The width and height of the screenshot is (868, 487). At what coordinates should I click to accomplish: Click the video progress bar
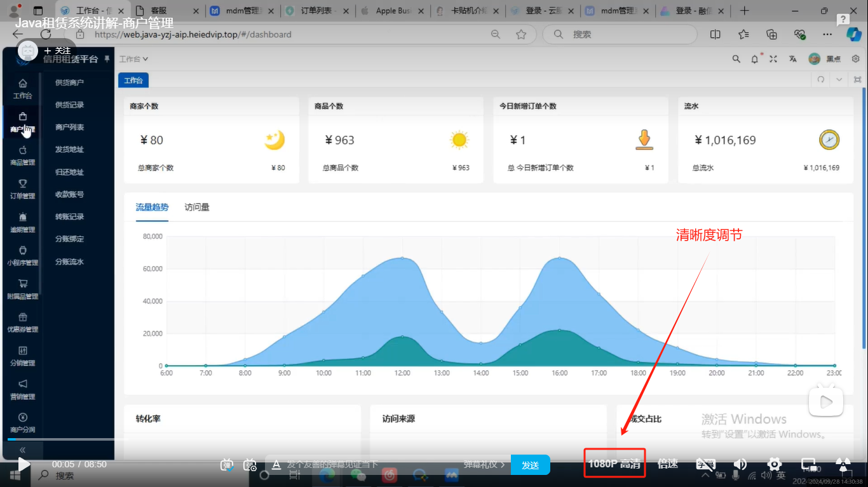click(x=434, y=439)
